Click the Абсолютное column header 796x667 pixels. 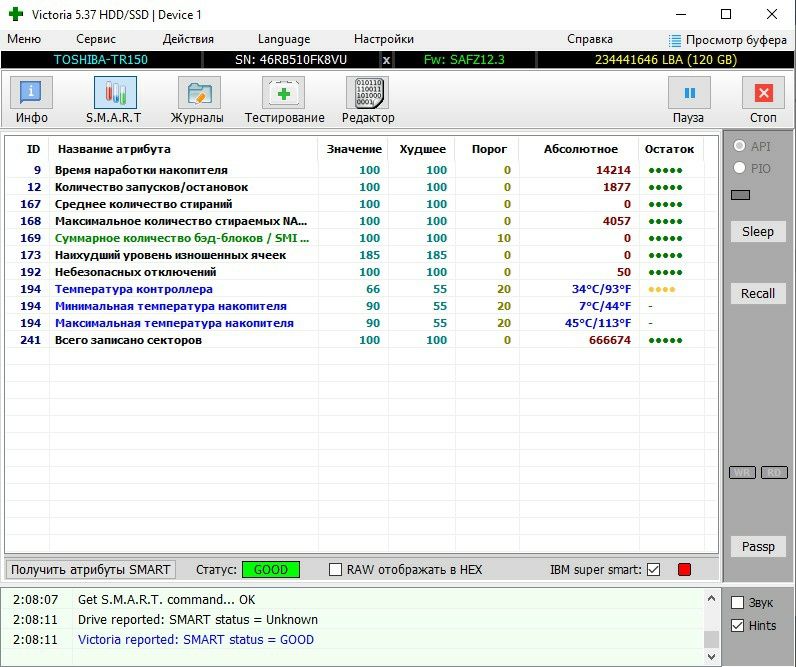[580, 149]
